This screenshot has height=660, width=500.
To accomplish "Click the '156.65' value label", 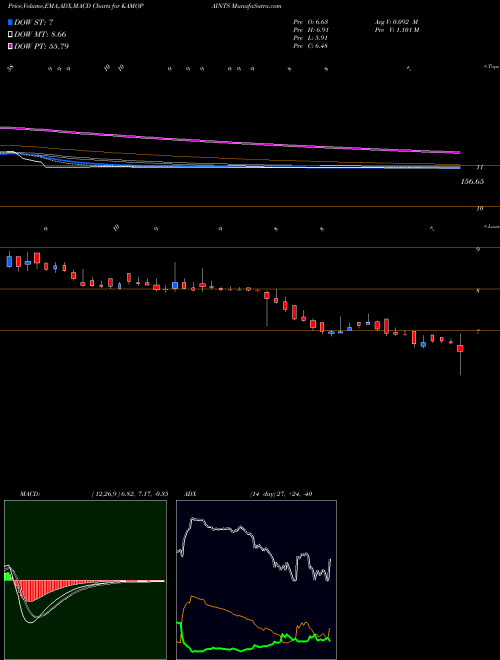I will pyautogui.click(x=472, y=182).
